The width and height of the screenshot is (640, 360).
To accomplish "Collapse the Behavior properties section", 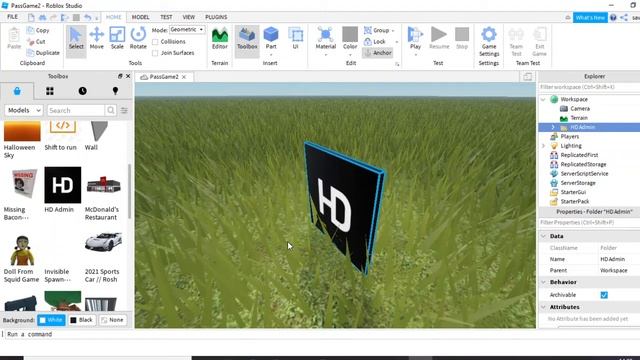I will coord(543,282).
